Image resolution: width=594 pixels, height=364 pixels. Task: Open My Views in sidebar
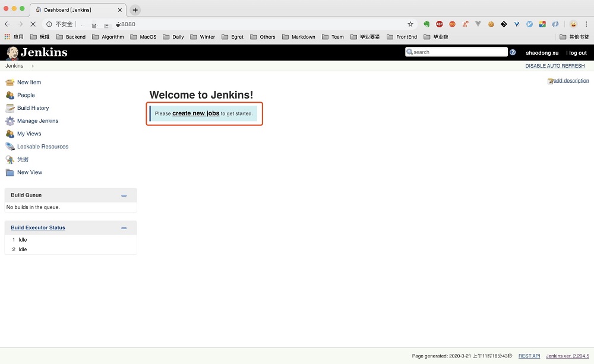tap(29, 134)
